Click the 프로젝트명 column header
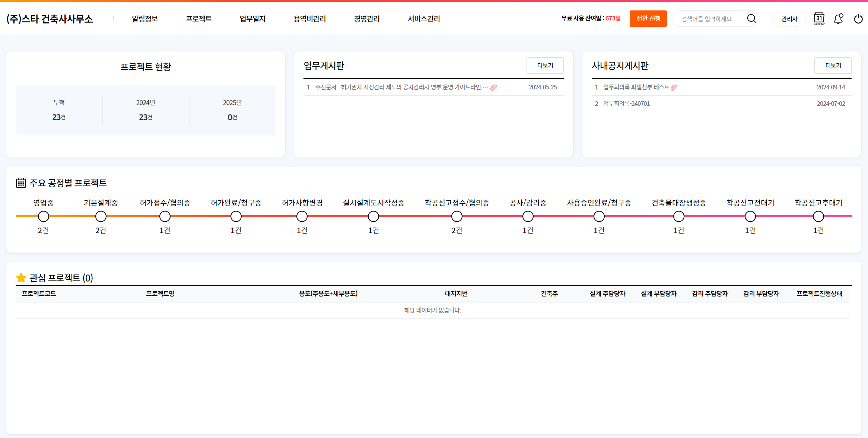This screenshot has height=438, width=868. coord(160,293)
